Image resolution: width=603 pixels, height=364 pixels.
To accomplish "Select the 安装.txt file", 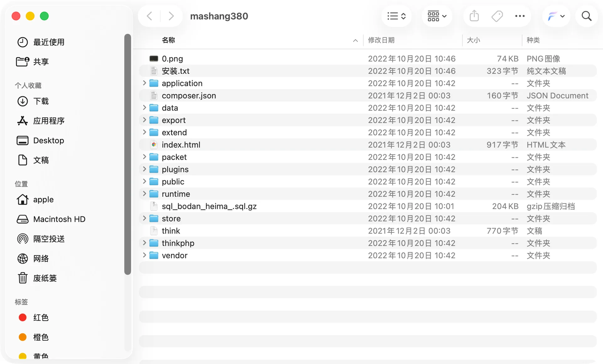I will [x=368, y=71].
